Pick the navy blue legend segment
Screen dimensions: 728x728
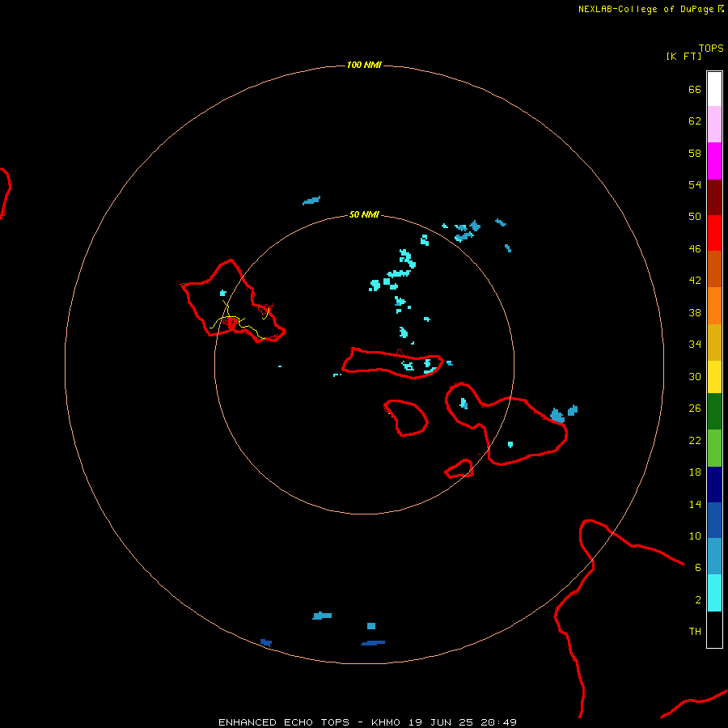pos(714,485)
